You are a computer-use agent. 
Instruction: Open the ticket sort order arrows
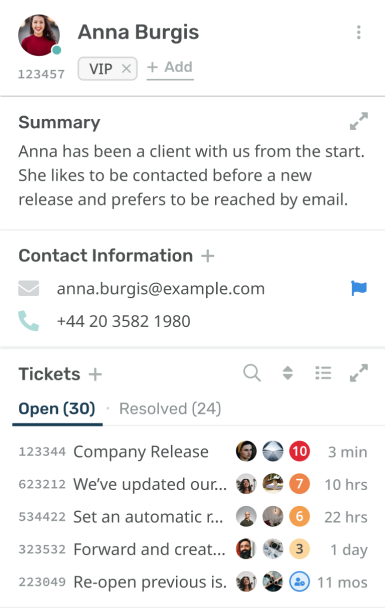click(288, 373)
